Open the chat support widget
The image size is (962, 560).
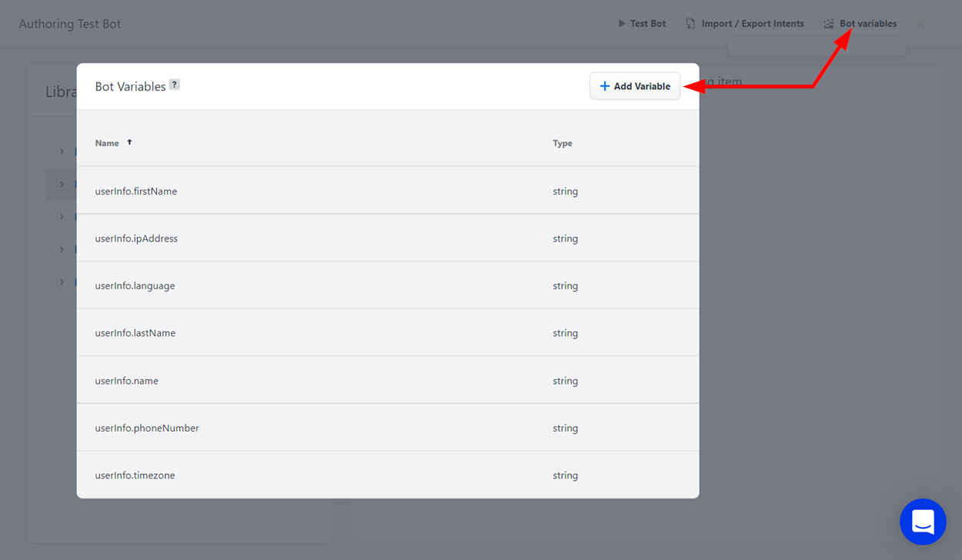click(923, 522)
